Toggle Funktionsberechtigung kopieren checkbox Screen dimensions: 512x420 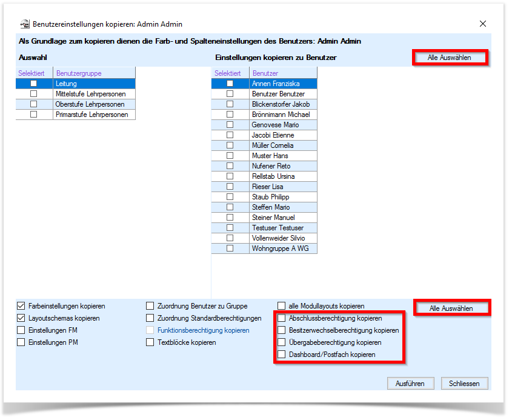point(150,330)
